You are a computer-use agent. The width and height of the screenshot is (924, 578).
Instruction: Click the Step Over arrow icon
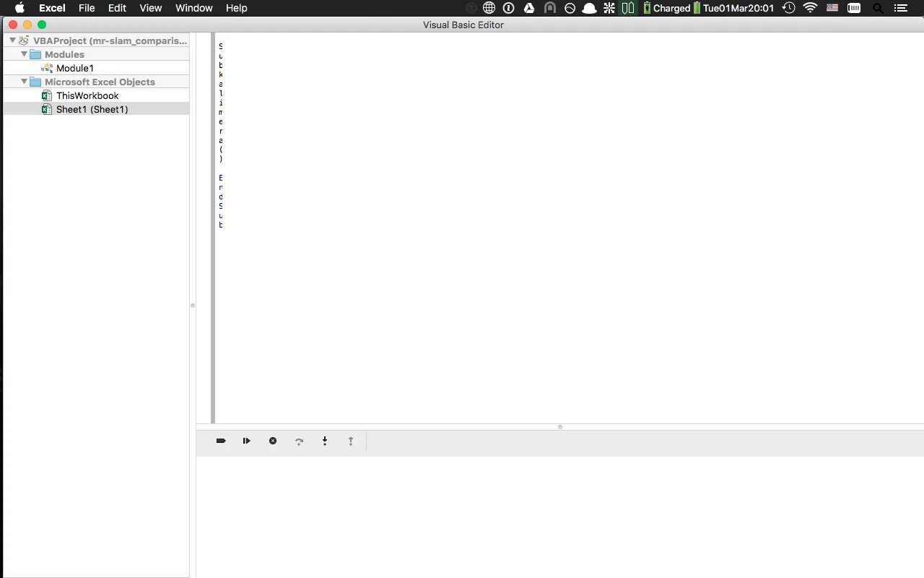coord(299,441)
